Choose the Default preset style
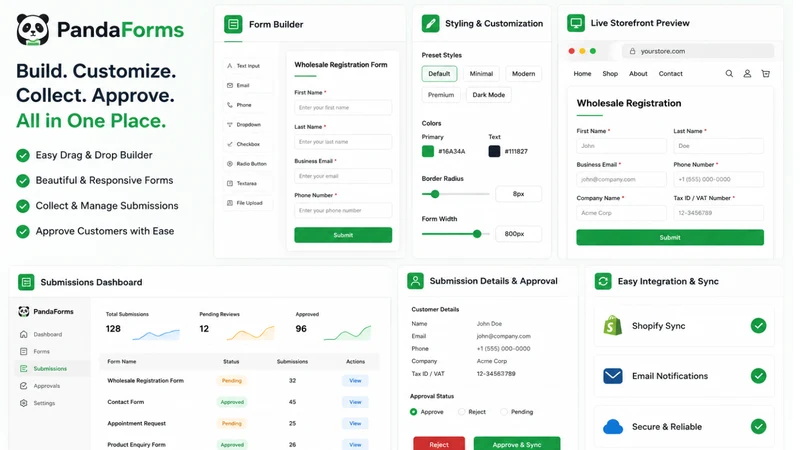This screenshot has height=450, width=800. pyautogui.click(x=439, y=73)
